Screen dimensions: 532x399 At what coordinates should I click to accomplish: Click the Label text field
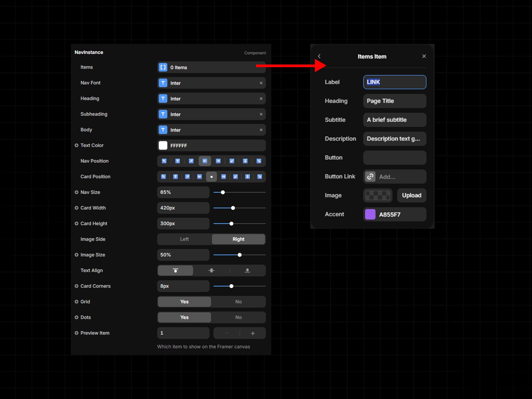[395, 82]
